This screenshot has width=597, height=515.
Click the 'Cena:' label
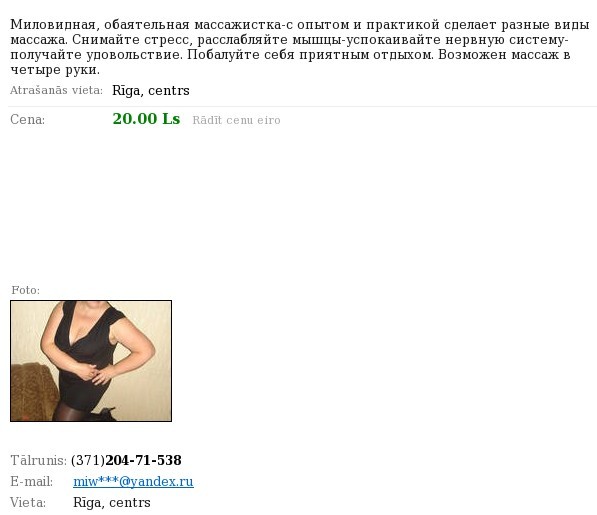coord(27,120)
